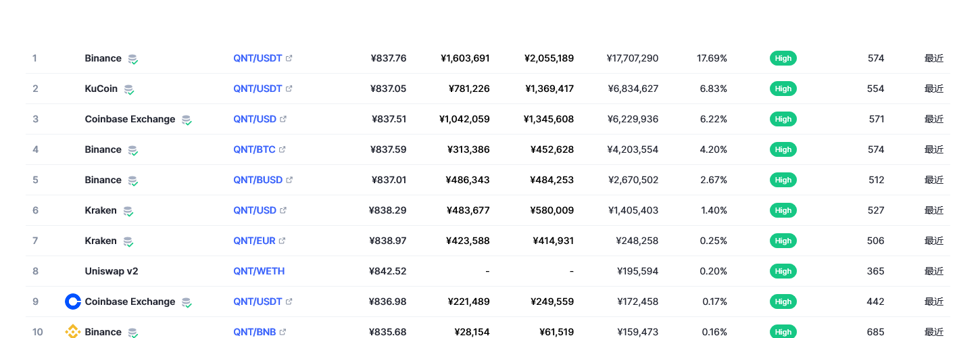The height and width of the screenshot is (338, 980).
Task: Open Binance exchange name in row 1
Action: [x=103, y=58]
